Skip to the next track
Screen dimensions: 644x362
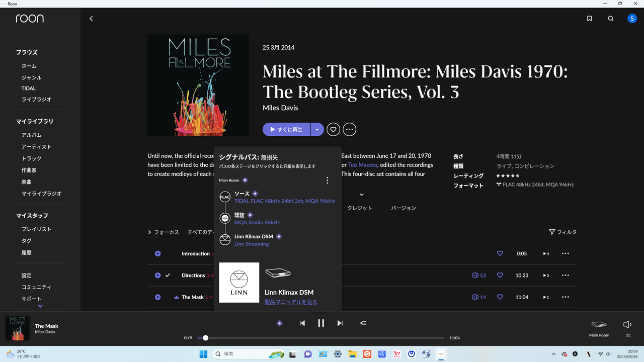(340, 323)
